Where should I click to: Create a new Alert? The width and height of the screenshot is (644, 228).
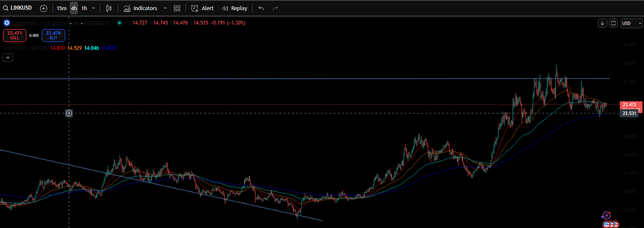pos(202,8)
